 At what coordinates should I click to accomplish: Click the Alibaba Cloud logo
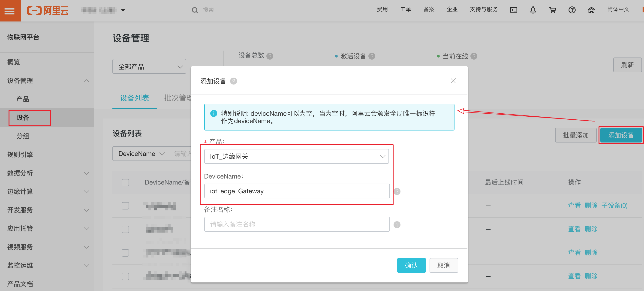coord(48,11)
